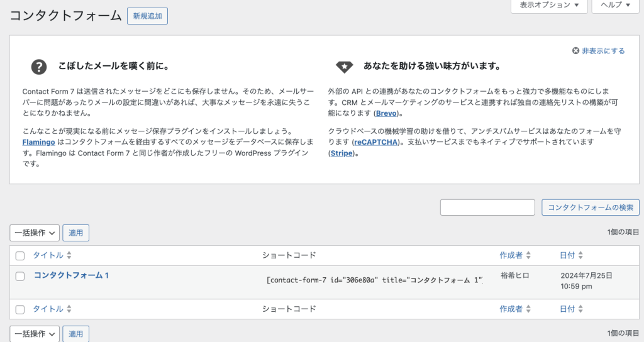Click the heading あなたを助ける強い味方がいます。
644x342 pixels.
click(432, 66)
